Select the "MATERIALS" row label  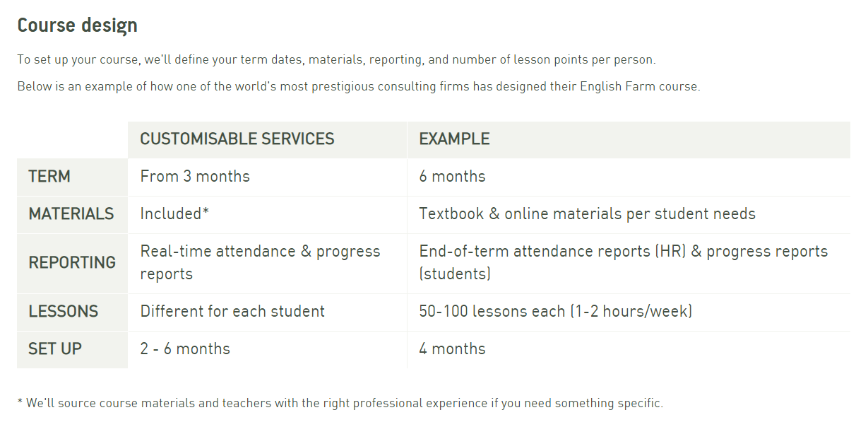[71, 214]
